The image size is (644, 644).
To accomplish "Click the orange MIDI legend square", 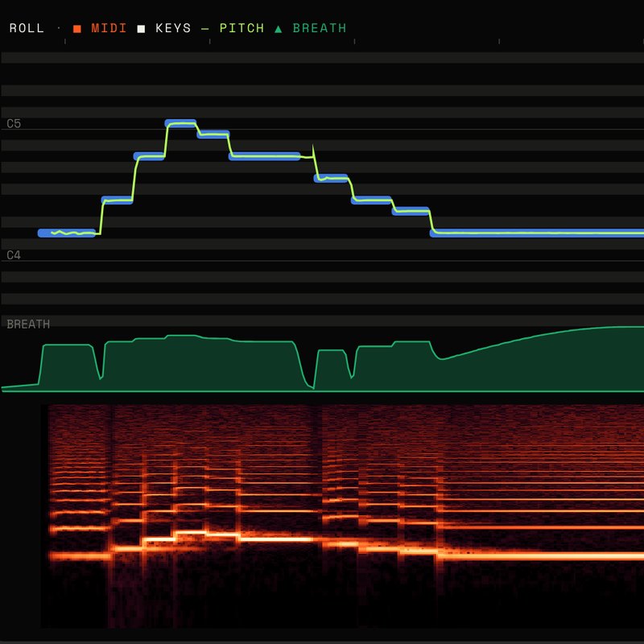I will pos(76,28).
